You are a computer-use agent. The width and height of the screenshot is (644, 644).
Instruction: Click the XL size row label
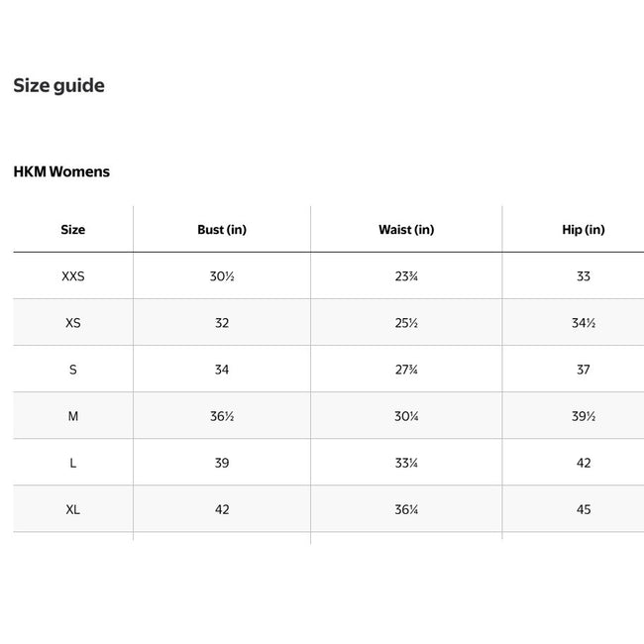point(72,509)
